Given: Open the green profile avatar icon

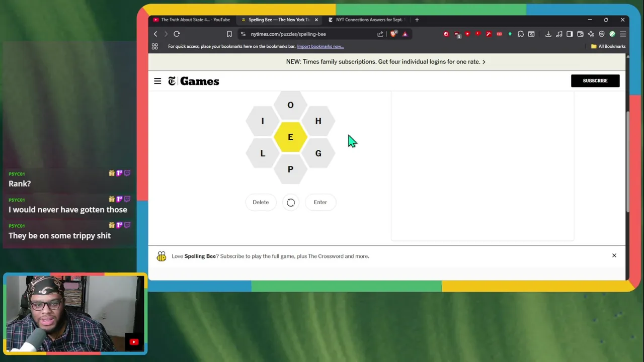Looking at the screenshot, I should click(612, 34).
